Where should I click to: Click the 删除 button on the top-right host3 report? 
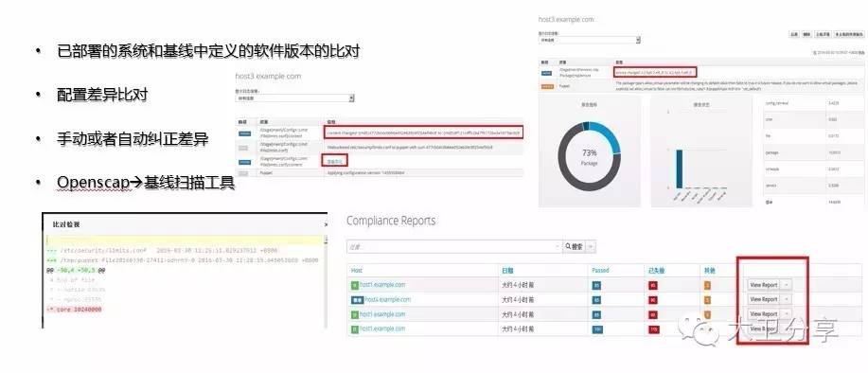[x=806, y=34]
